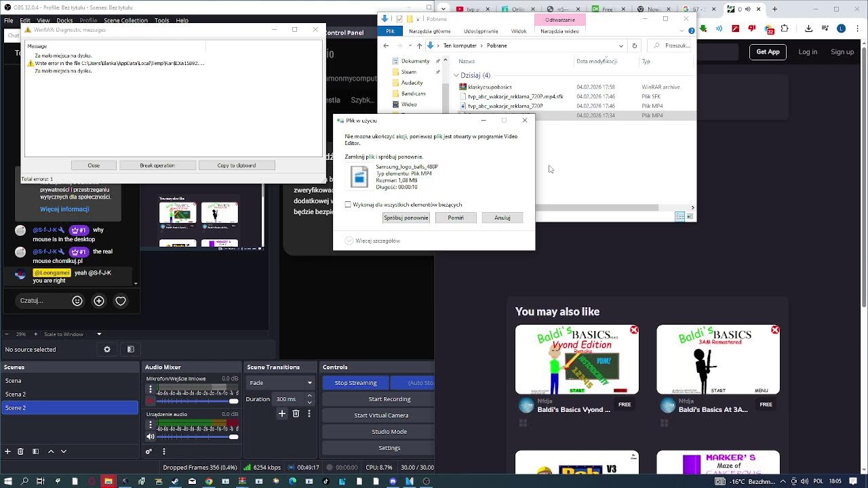This screenshot has height=488, width=868.
Task: Switch to Narzędzia wideo ribbon tab
Action: (x=559, y=31)
